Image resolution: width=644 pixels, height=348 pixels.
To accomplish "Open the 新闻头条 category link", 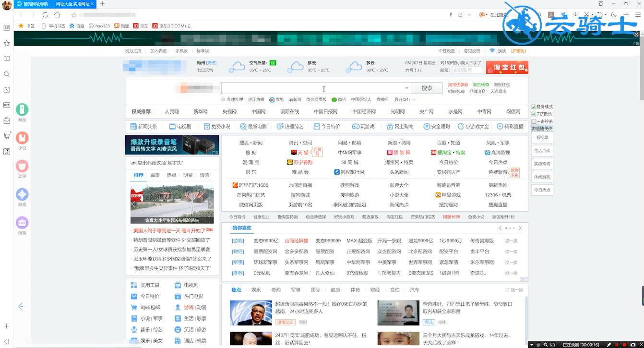I will click(x=143, y=127).
